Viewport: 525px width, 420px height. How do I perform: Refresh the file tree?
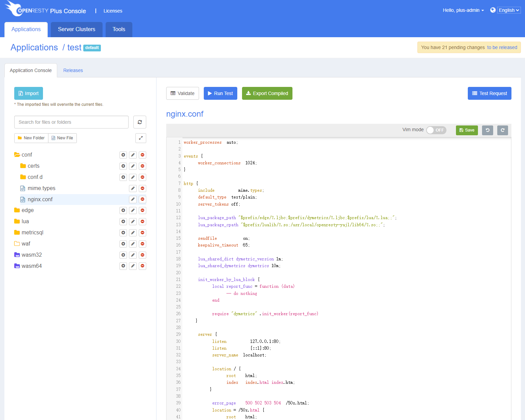140,122
